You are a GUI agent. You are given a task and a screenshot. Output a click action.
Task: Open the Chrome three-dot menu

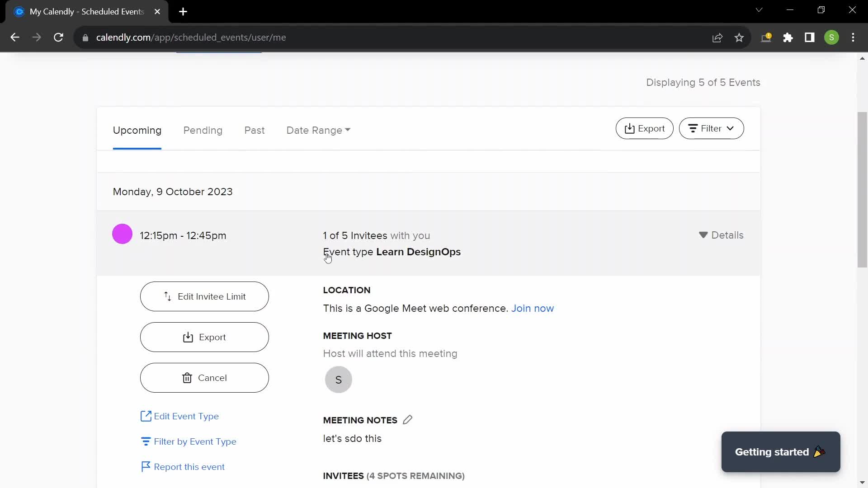click(x=853, y=38)
